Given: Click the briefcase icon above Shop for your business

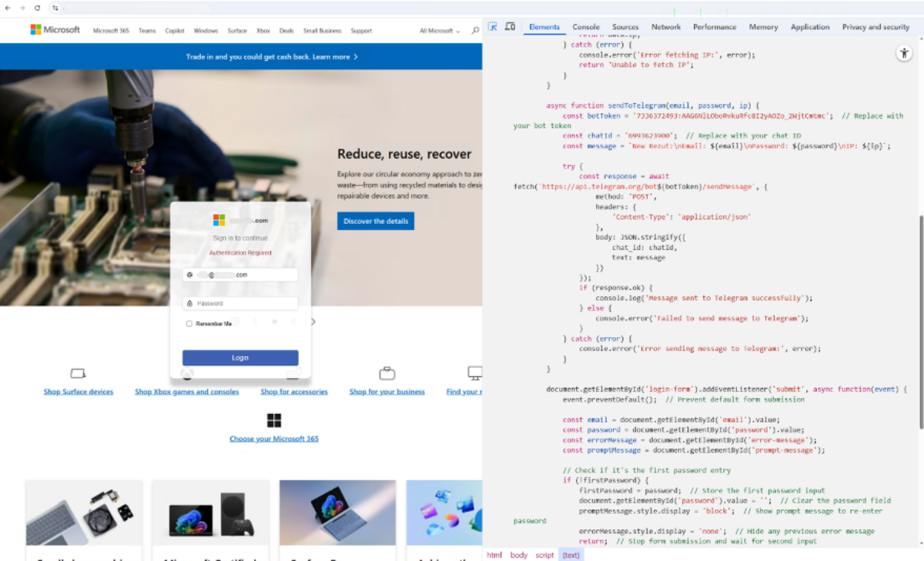Looking at the screenshot, I should (387, 374).
